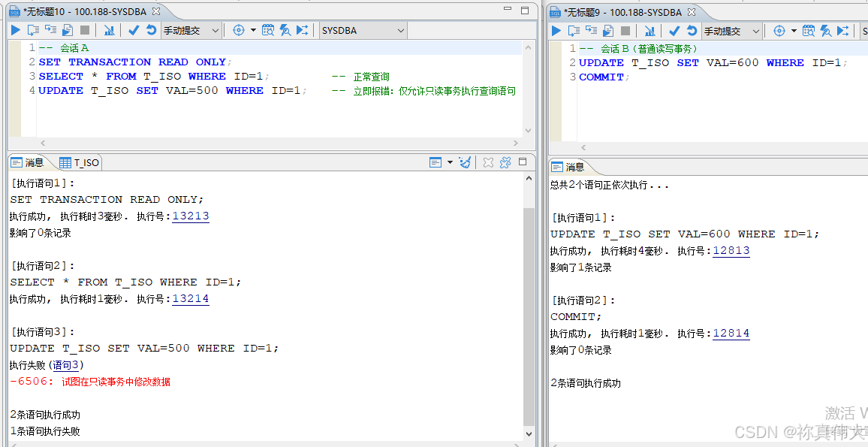
Task: Click the target circle icon in 无标题10 toolbar
Action: (x=239, y=31)
